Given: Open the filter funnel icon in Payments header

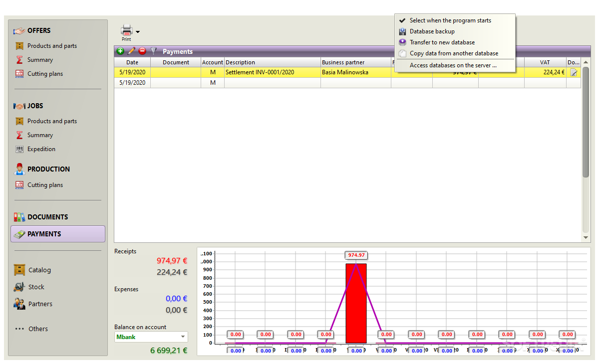Looking at the screenshot, I should pos(154,51).
